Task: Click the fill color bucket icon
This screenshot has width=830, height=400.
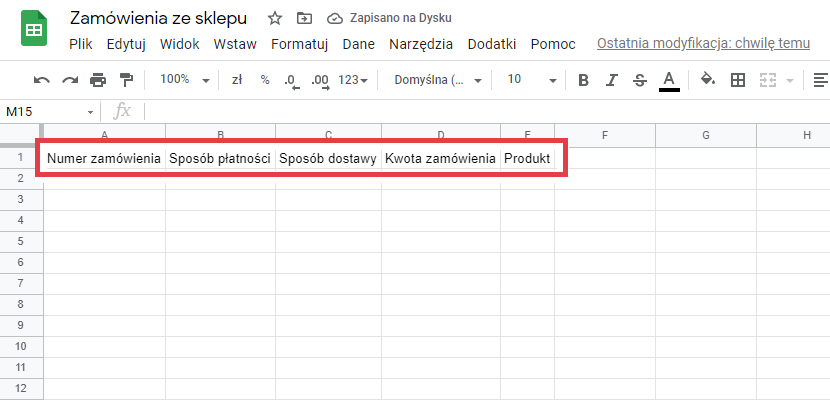Action: (708, 80)
